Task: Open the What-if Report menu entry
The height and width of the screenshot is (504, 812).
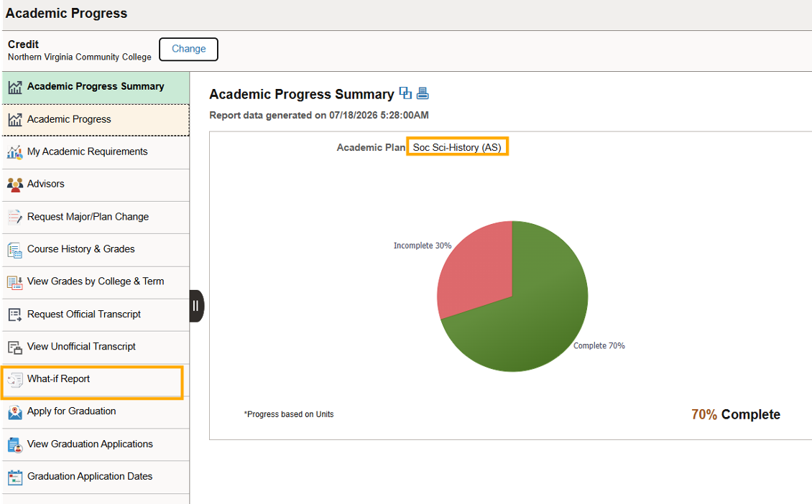Action: coord(92,383)
